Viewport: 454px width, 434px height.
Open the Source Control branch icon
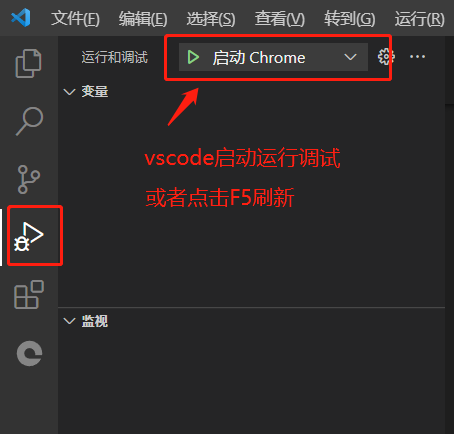click(x=29, y=179)
